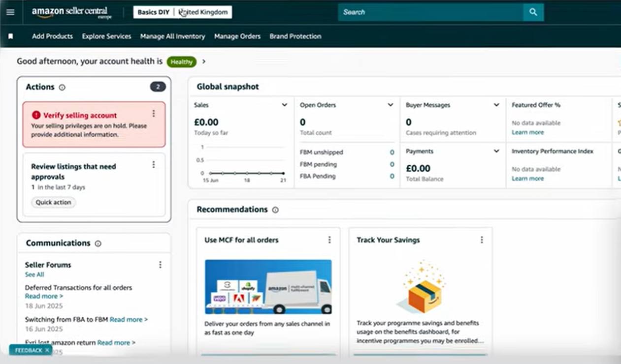Image resolution: width=621 pixels, height=364 pixels.
Task: Click the Seller Forums heading
Action: [x=48, y=265]
